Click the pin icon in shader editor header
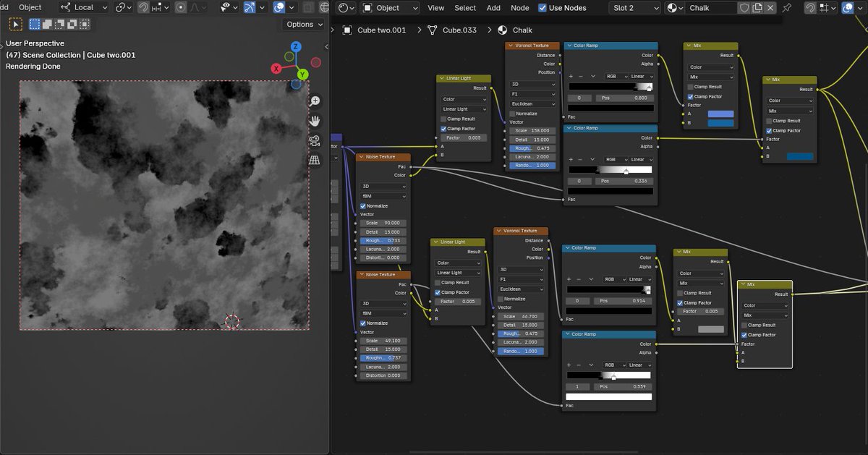Screen dimensions: 868x455 [787, 7]
